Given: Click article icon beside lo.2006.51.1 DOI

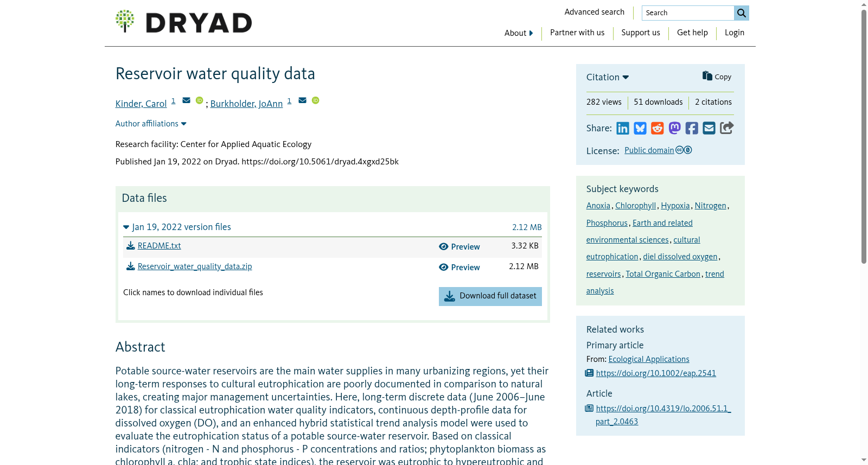Looking at the screenshot, I should (589, 409).
